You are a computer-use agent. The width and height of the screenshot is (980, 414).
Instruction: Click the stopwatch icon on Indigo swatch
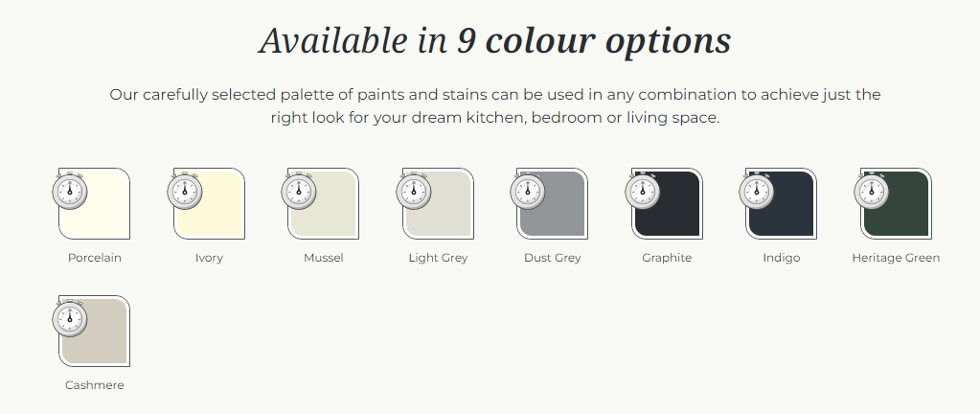pos(757,191)
